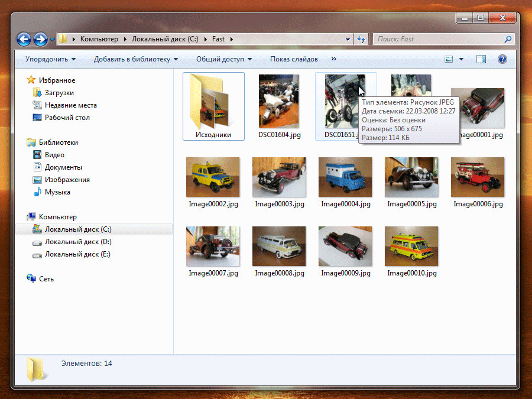The height and width of the screenshot is (399, 532).
Task: Go back with the Back arrow button
Action: click(x=24, y=40)
